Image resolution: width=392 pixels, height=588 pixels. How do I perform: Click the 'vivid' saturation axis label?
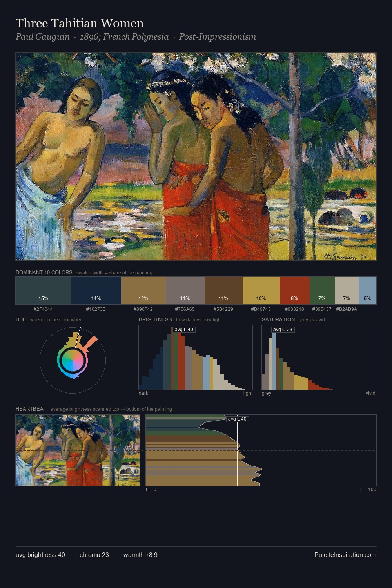370,393
